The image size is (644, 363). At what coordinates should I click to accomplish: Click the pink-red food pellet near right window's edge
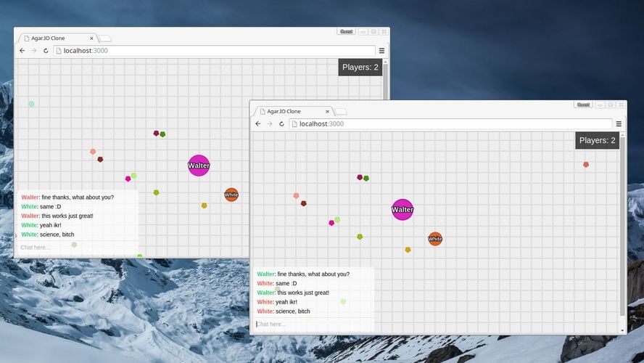586,165
